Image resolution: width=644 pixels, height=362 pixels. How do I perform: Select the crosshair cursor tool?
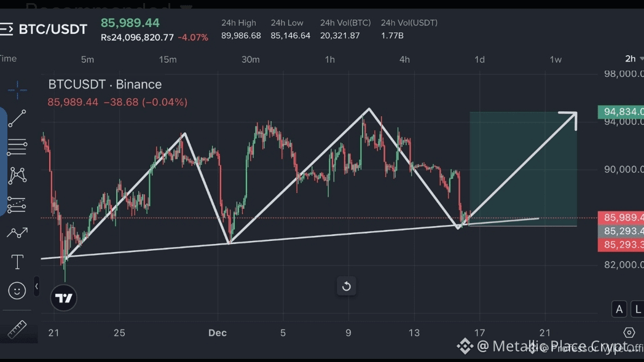tap(17, 90)
